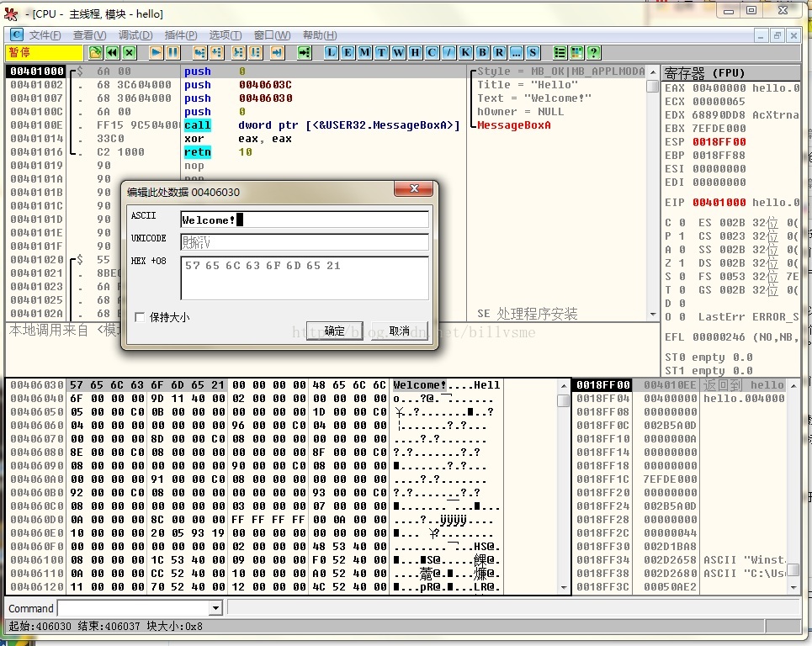Click the Step over toolbar icon

pos(216,52)
